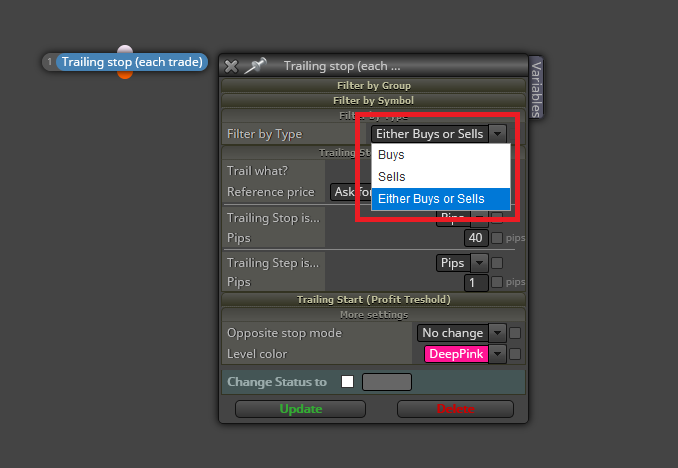Click the green Update button
The width and height of the screenshot is (678, 468).
point(301,409)
